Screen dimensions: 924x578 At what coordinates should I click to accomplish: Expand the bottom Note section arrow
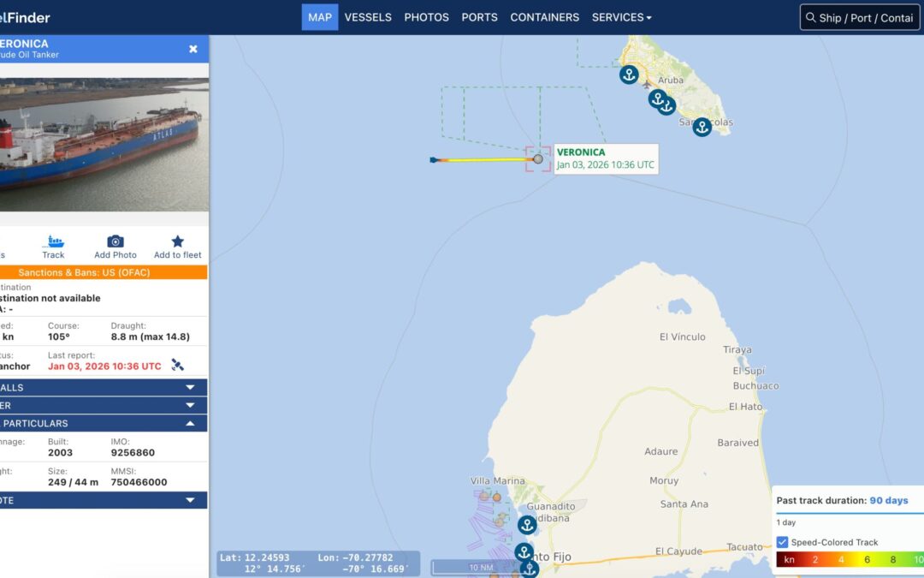(x=190, y=500)
